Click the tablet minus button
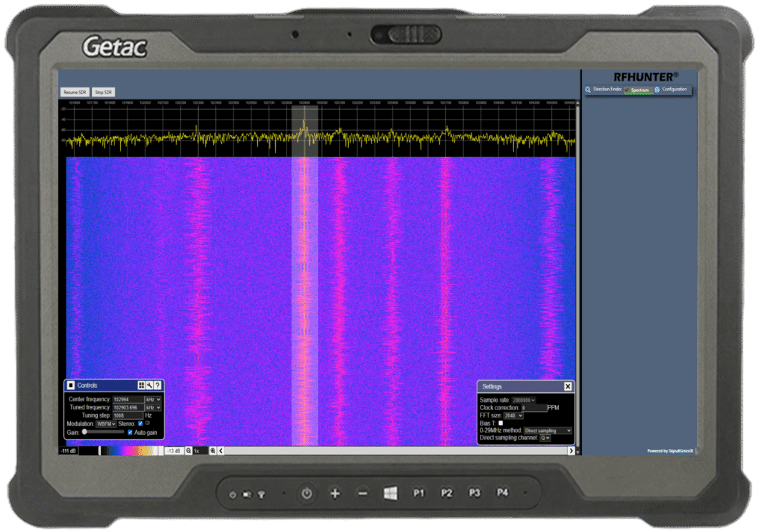The width and height of the screenshot is (765, 532). click(362, 493)
